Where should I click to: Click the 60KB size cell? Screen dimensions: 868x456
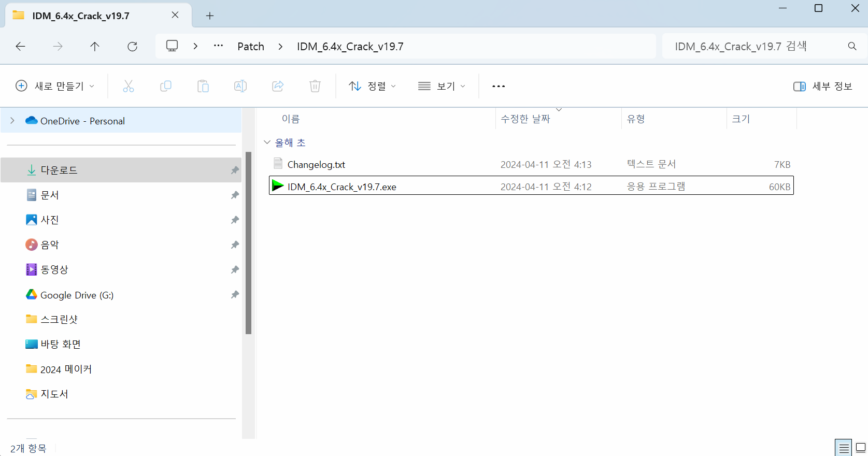click(x=780, y=187)
